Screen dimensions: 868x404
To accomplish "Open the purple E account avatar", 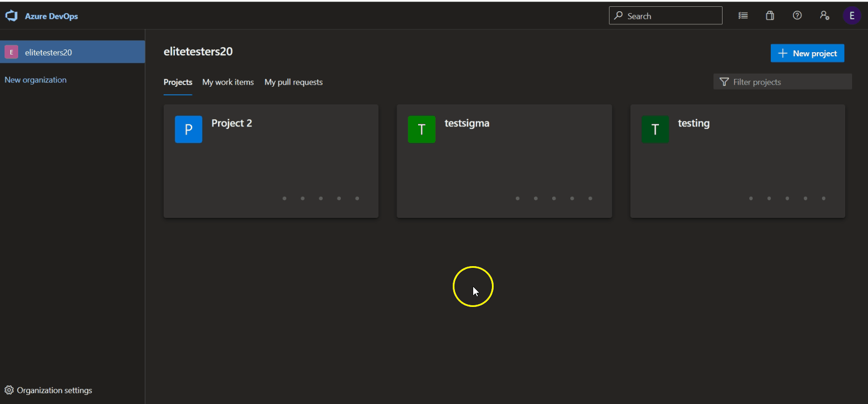I will tap(852, 16).
